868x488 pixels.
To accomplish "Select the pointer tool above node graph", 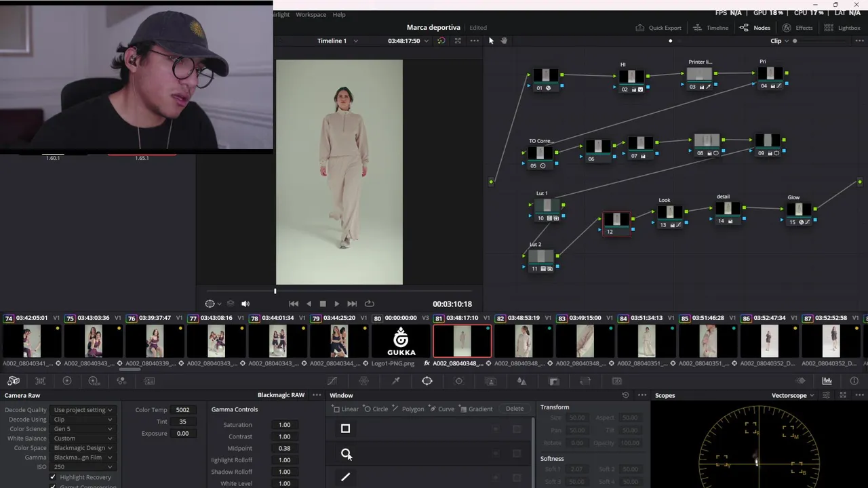I will pos(492,41).
